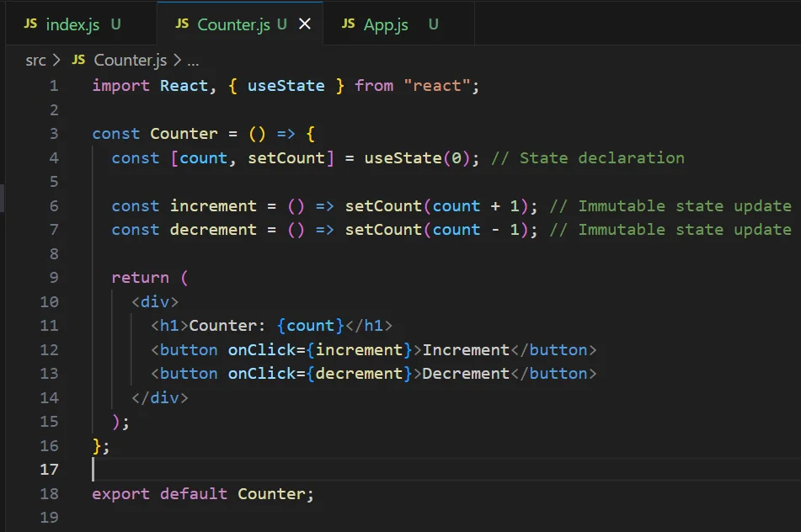The width and height of the screenshot is (801, 532).
Task: Click the import keyword on line 1
Action: click(121, 86)
